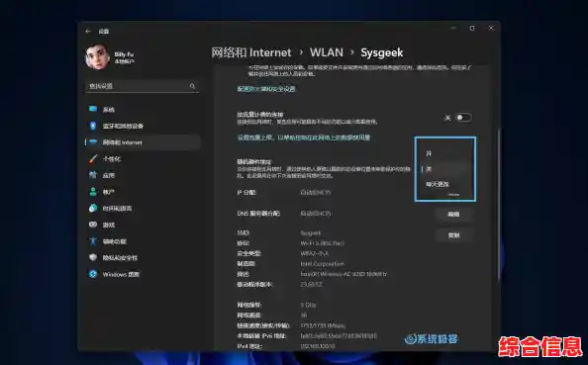Click the network channel value 36
The height and width of the screenshot is (365, 588).
pos(304,316)
